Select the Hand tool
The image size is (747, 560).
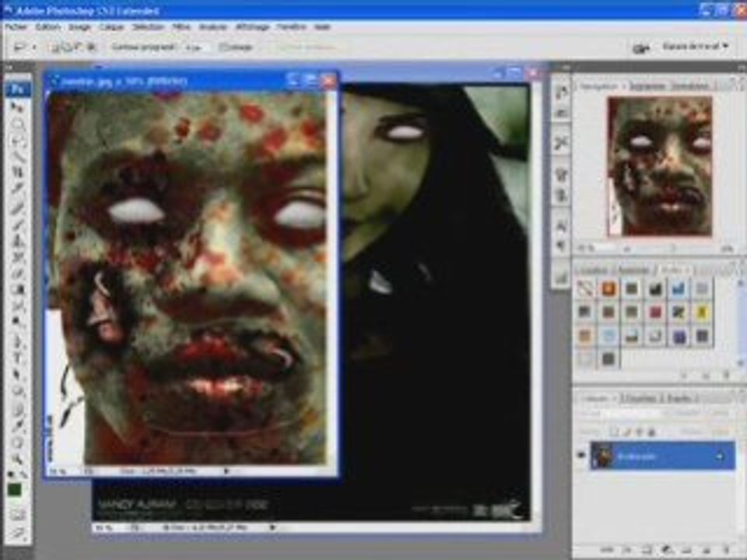coord(18,442)
